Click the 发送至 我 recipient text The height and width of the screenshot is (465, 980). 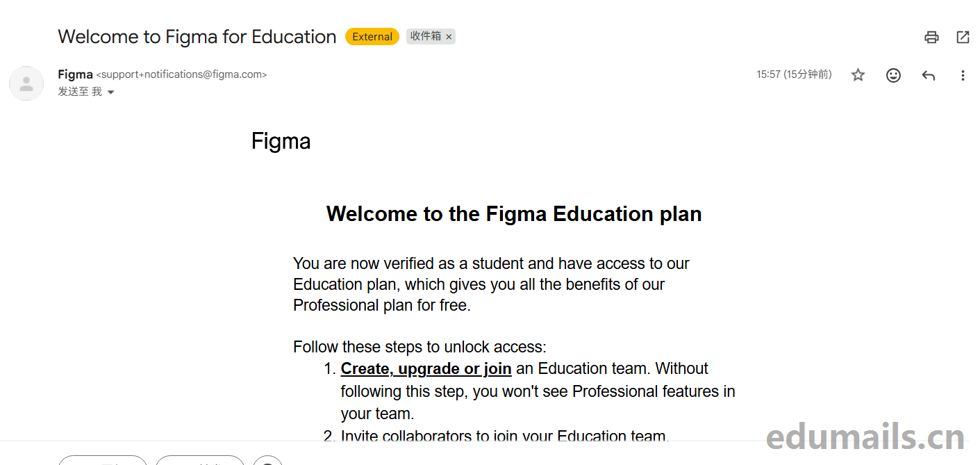79,92
